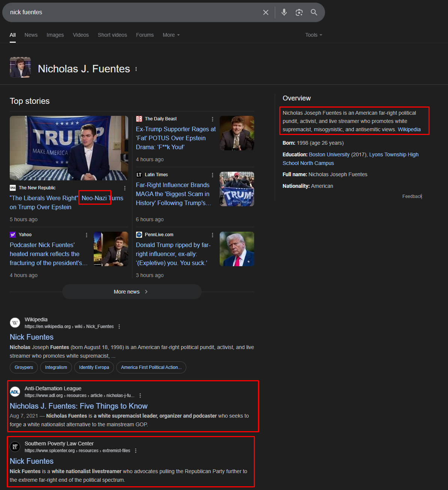Switch to the All tab
Image resolution: width=448 pixels, height=490 pixels.
pyautogui.click(x=13, y=35)
